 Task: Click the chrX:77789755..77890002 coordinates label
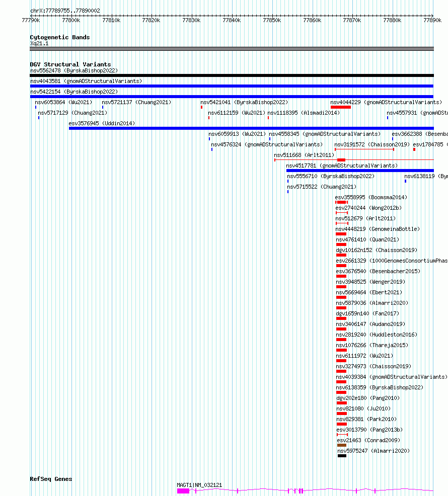[x=65, y=11]
